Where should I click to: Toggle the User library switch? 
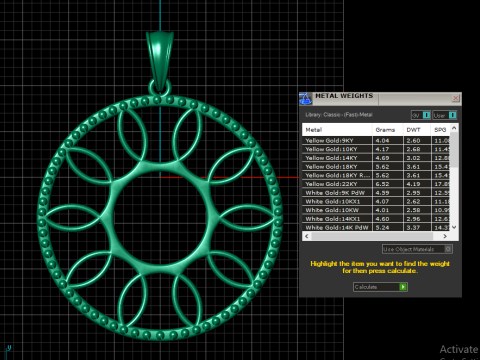pyautogui.click(x=445, y=115)
